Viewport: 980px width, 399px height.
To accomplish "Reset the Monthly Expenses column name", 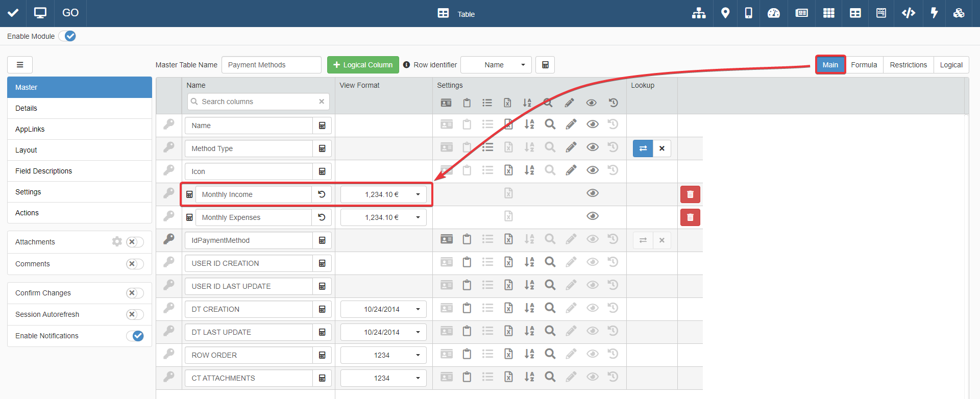I will click(322, 217).
